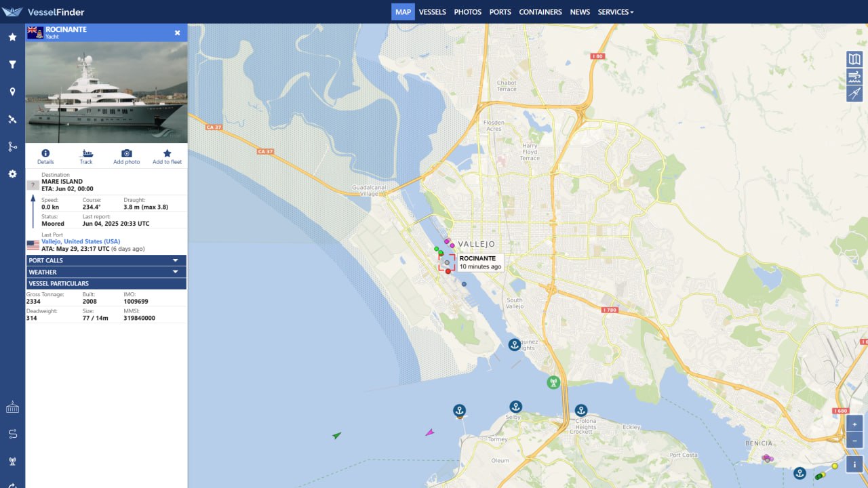Open the VESSELS menu item
This screenshot has height=488, width=868.
click(433, 12)
